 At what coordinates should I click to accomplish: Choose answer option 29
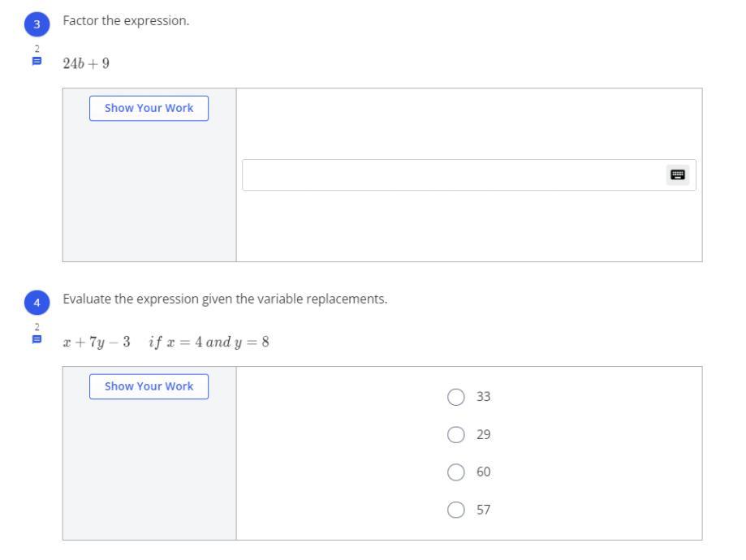point(456,435)
